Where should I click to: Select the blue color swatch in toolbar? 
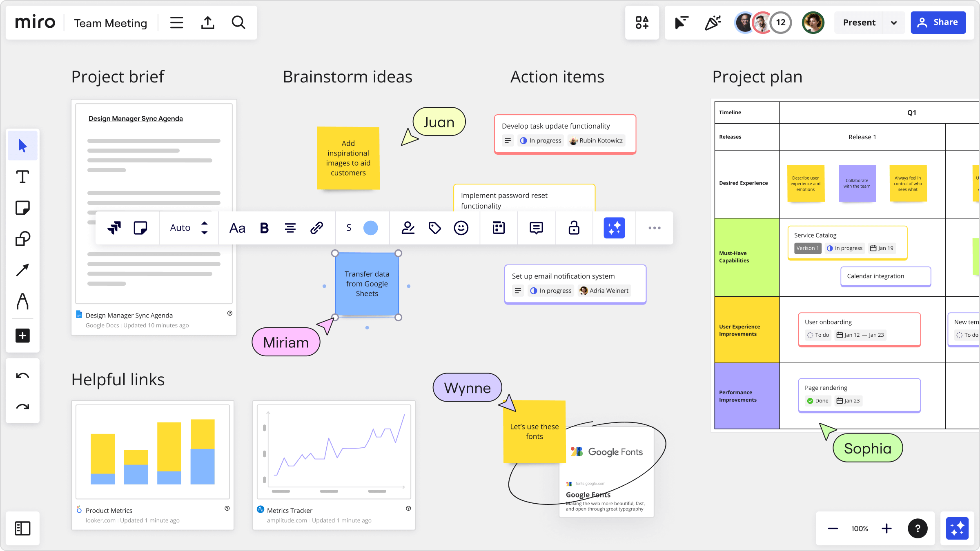pos(370,228)
